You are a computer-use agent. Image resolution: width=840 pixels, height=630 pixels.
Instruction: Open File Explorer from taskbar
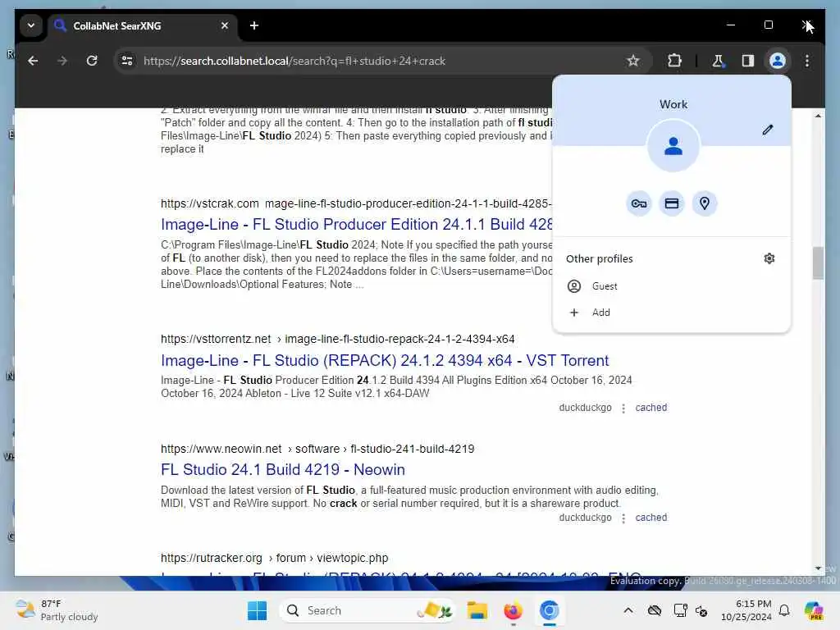click(477, 610)
